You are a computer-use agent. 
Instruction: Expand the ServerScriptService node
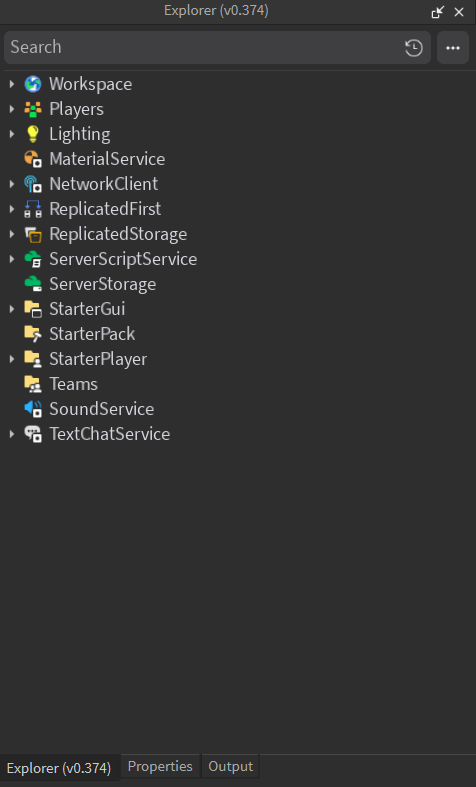[12, 259]
